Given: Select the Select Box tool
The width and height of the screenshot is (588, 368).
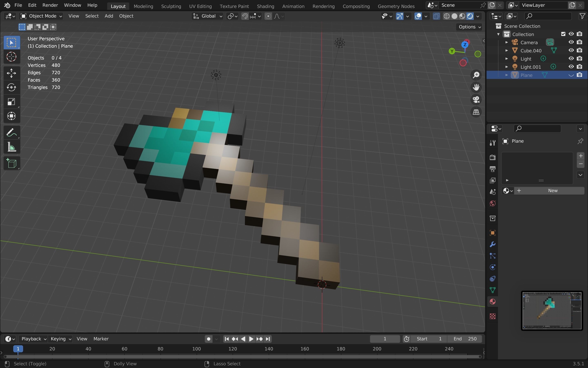Looking at the screenshot, I should pyautogui.click(x=11, y=43).
